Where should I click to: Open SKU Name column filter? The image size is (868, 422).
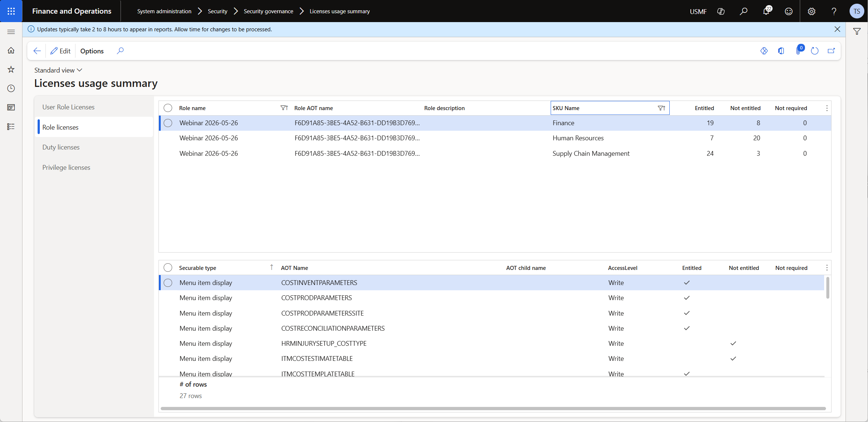[x=662, y=108]
